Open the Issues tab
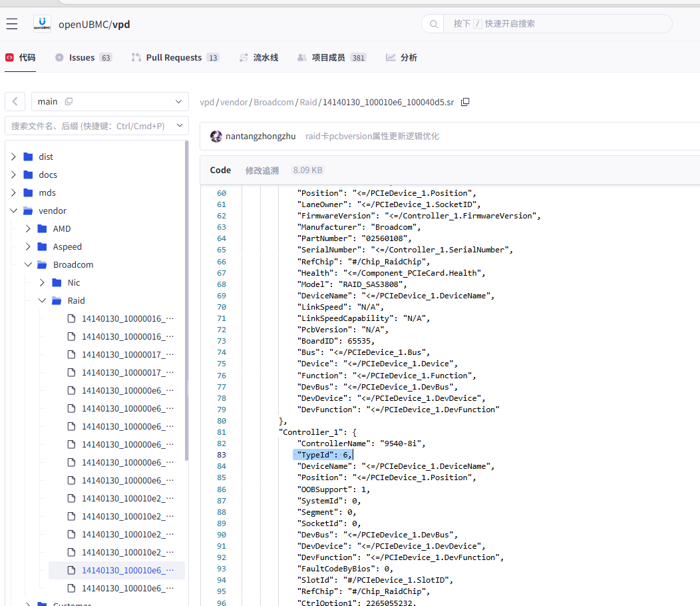The image size is (700, 606). 83,58
